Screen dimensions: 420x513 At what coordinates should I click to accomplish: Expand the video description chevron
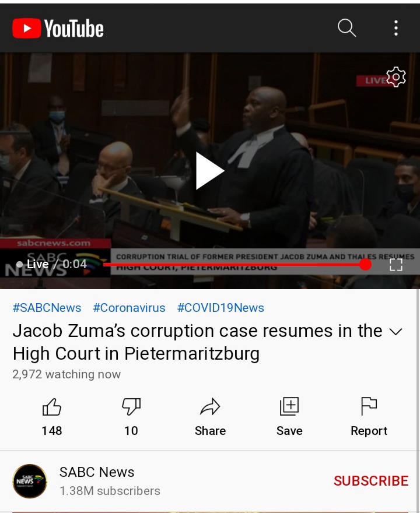(395, 332)
